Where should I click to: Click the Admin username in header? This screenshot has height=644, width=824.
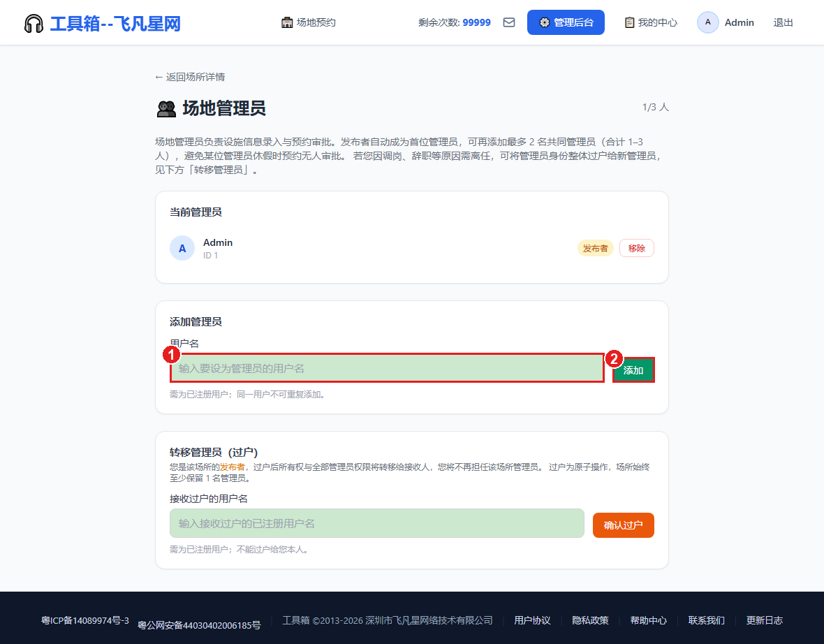(739, 22)
